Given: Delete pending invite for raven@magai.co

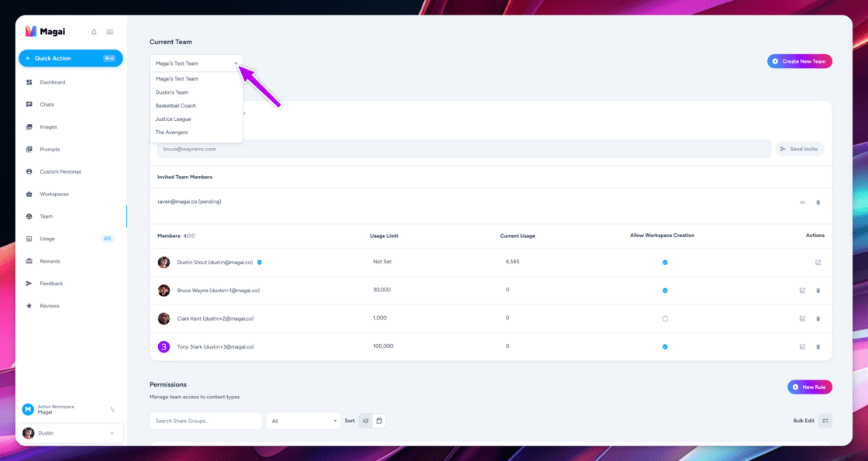Looking at the screenshot, I should tap(818, 202).
